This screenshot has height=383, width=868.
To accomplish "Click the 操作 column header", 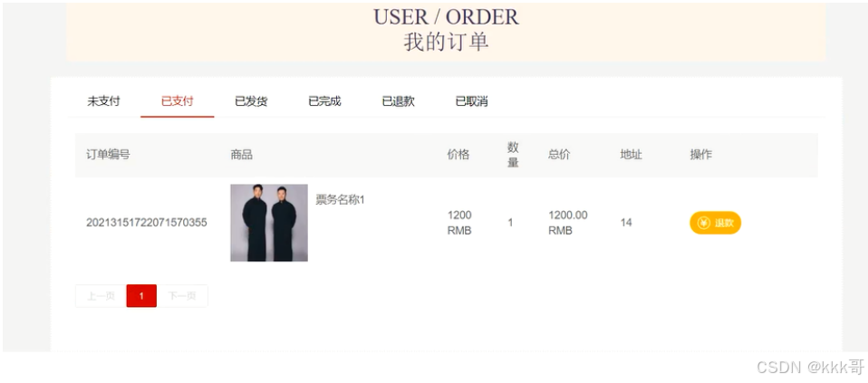I will pyautogui.click(x=700, y=155).
